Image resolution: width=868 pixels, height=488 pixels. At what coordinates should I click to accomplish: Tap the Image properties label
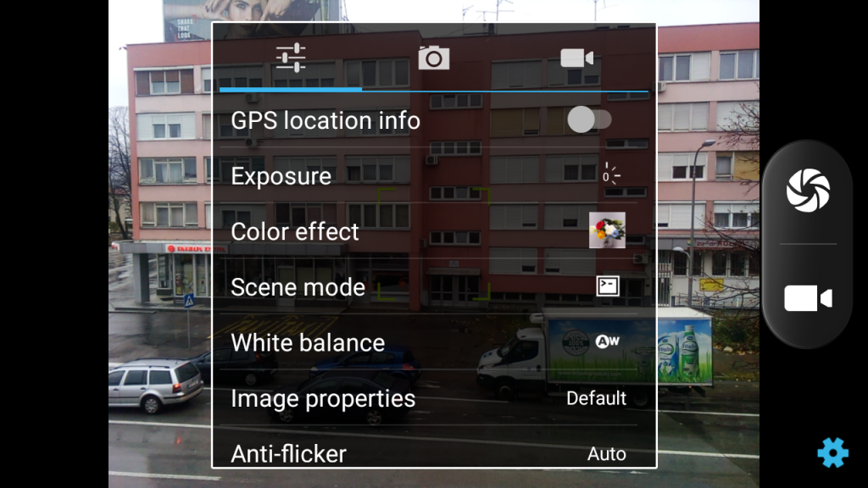[323, 398]
